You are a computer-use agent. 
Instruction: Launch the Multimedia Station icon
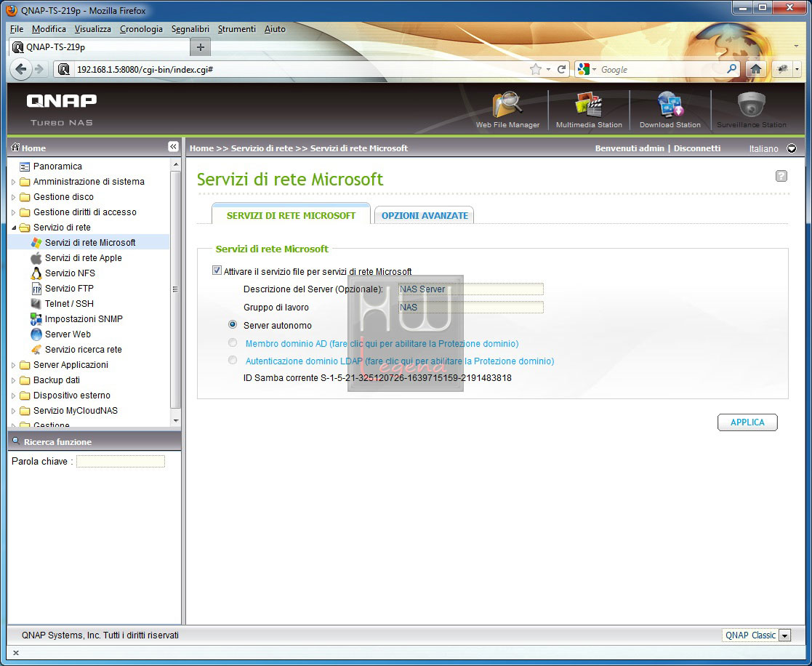coord(588,105)
